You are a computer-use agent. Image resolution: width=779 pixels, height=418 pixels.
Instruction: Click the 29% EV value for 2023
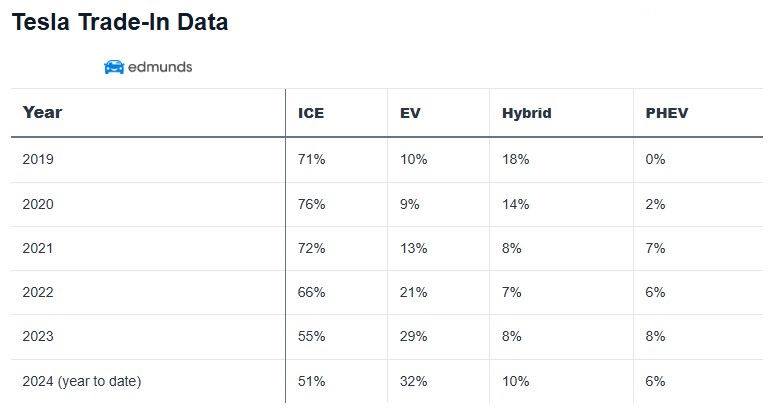click(413, 337)
